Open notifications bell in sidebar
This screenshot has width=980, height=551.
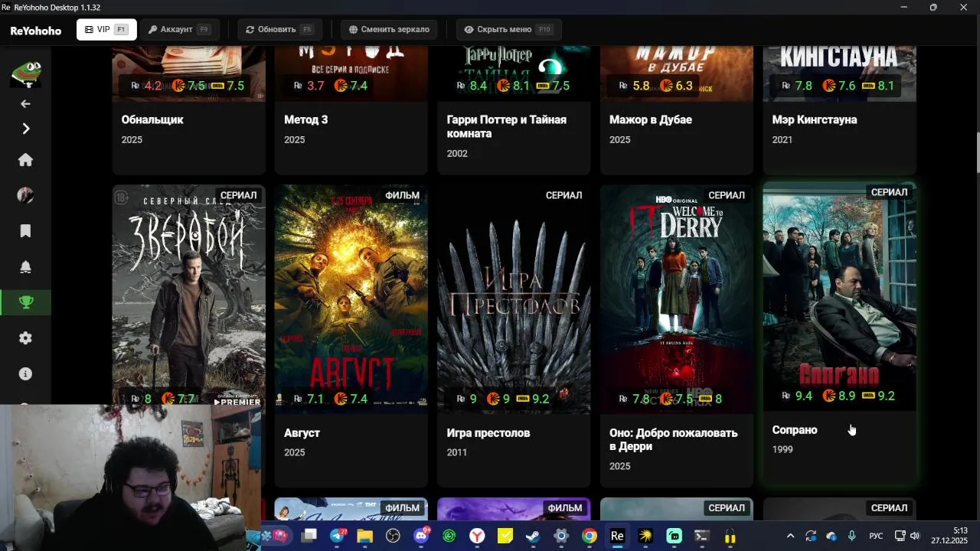(25, 267)
